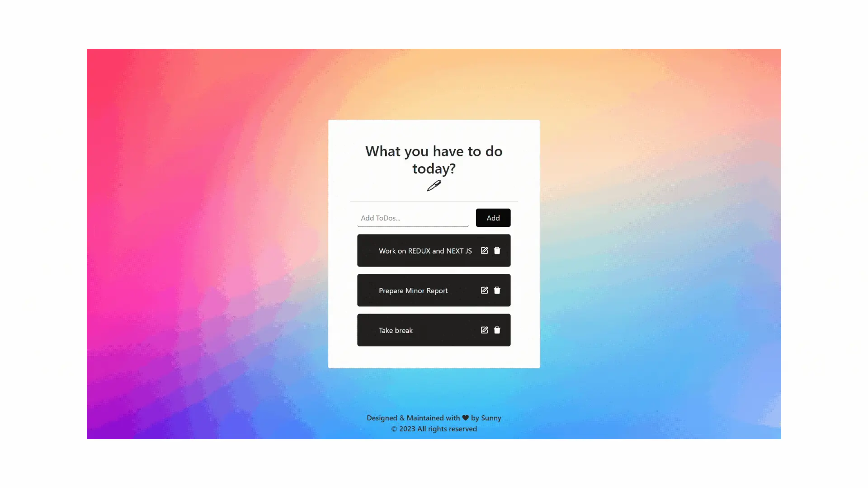This screenshot has height=488, width=868.
Task: Click the pencil icon below the heading
Action: (434, 185)
